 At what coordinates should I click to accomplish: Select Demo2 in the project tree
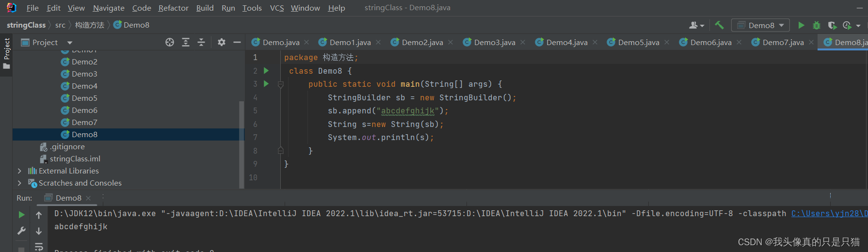pos(84,62)
